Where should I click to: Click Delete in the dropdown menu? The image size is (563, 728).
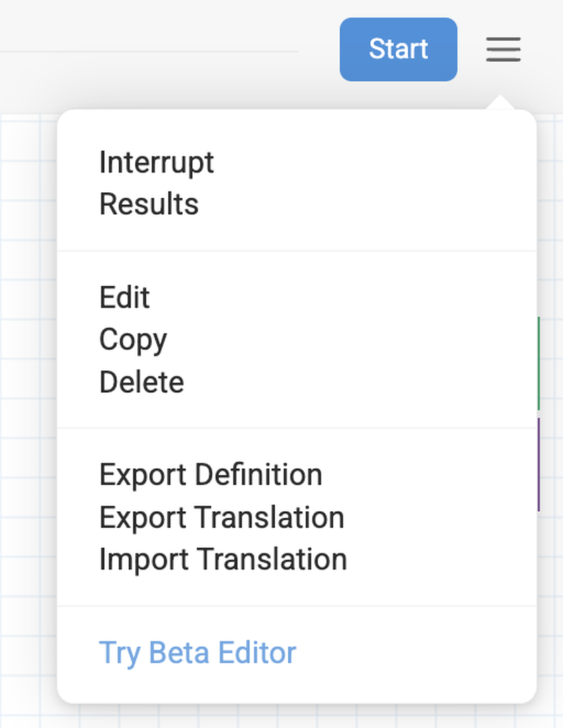pos(141,382)
